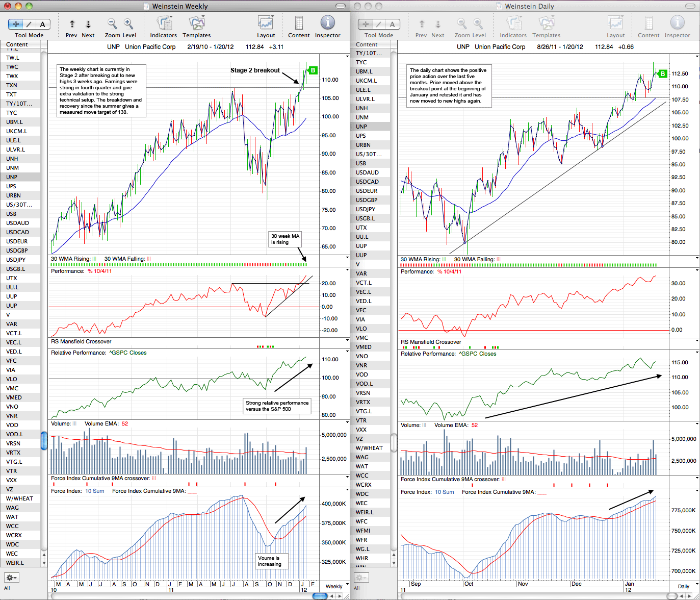Select W/WHEAT in weekly symbol list
700x600 pixels.
(20, 498)
